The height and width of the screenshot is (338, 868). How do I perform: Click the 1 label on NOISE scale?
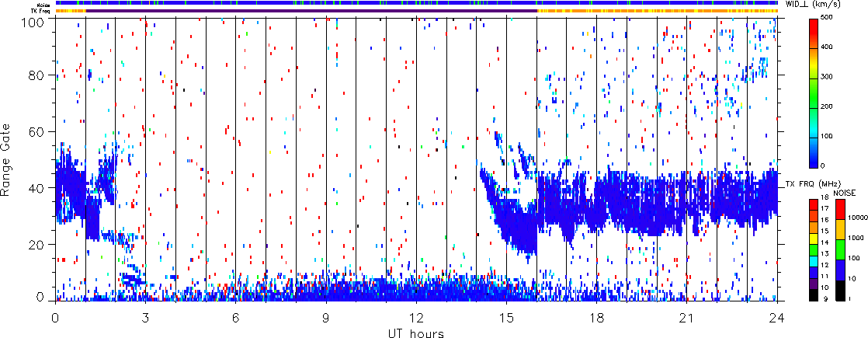pos(849,299)
